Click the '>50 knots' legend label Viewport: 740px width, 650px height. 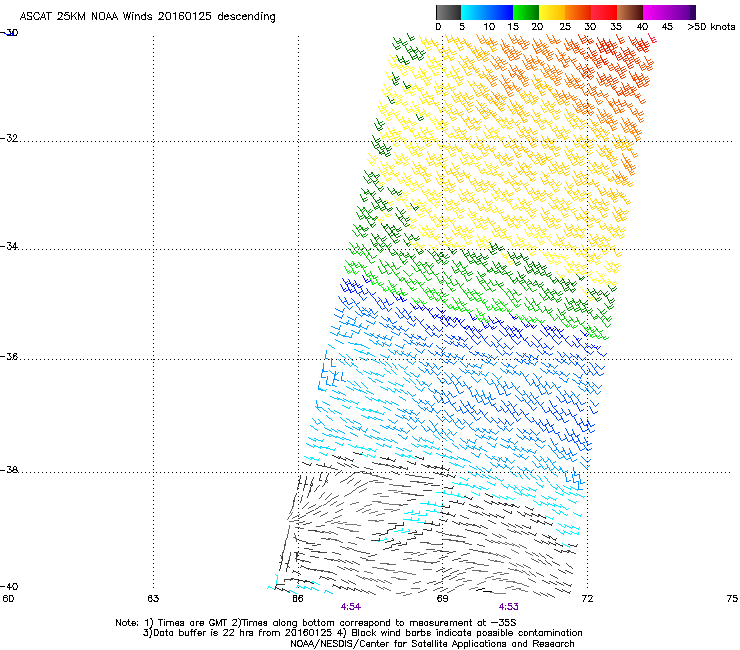click(x=711, y=27)
